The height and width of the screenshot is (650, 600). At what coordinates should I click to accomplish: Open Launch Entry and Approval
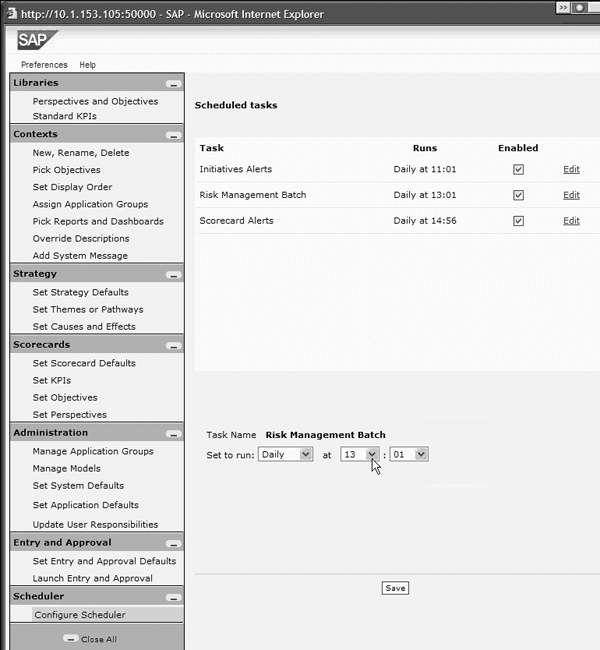[92, 578]
